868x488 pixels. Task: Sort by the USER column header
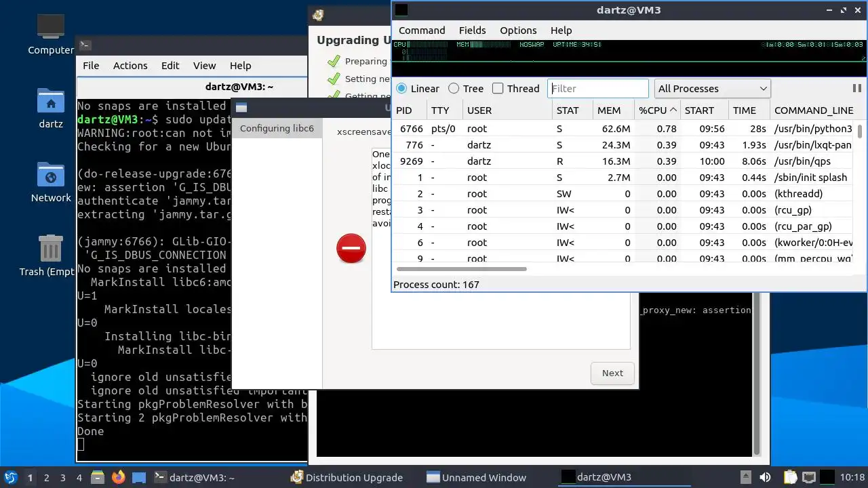coord(507,110)
